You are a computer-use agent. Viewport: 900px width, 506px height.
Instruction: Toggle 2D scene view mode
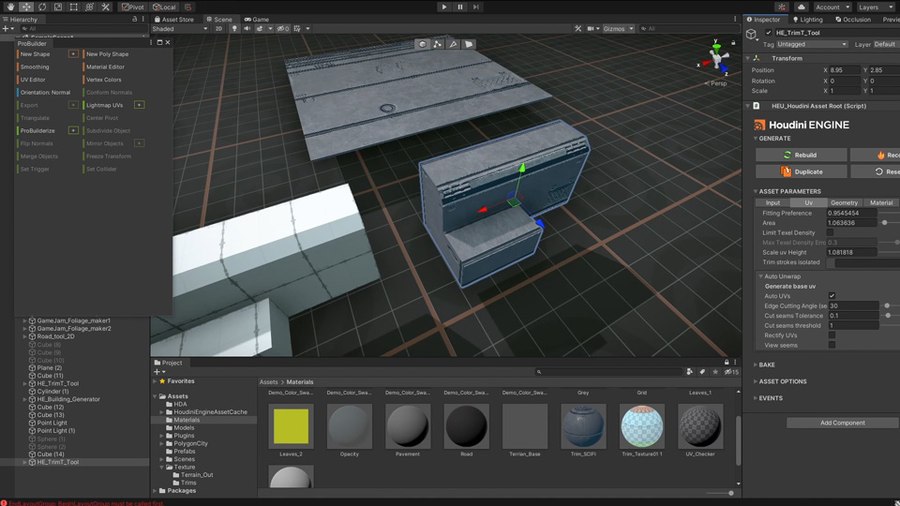(x=219, y=29)
